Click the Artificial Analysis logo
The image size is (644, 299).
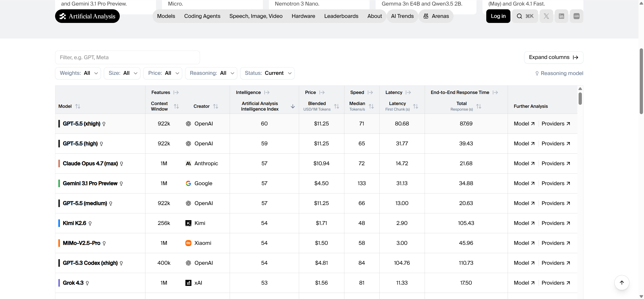(87, 16)
